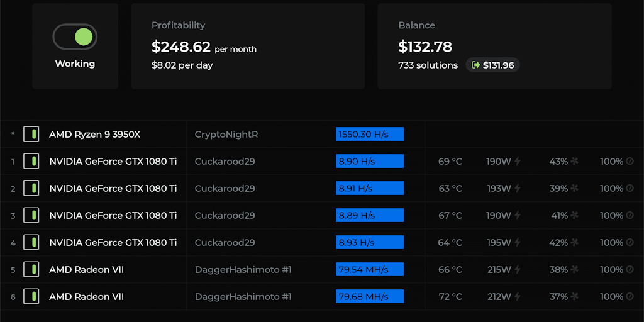The height and width of the screenshot is (322, 644).
Task: Click the 66 °C temperature reading
Action: pyautogui.click(x=450, y=269)
